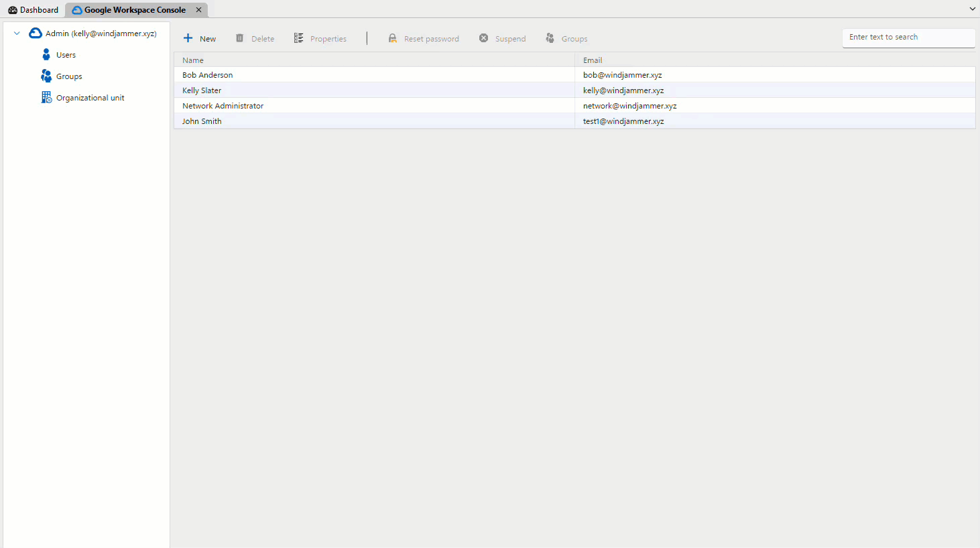Sort by the Name column header
Image resolution: width=980 pixels, height=548 pixels.
pyautogui.click(x=193, y=60)
